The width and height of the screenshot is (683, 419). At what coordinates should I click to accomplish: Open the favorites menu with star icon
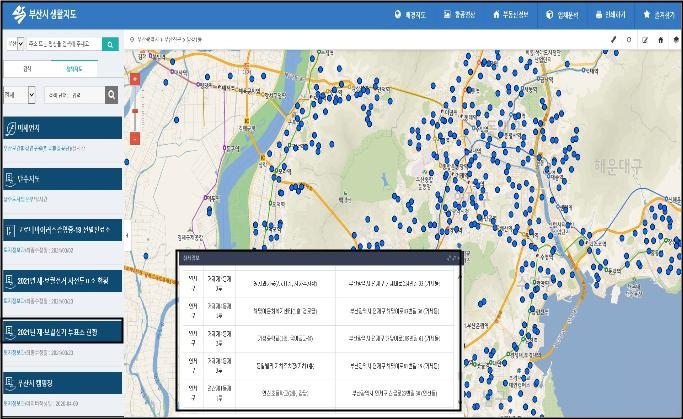click(x=659, y=15)
